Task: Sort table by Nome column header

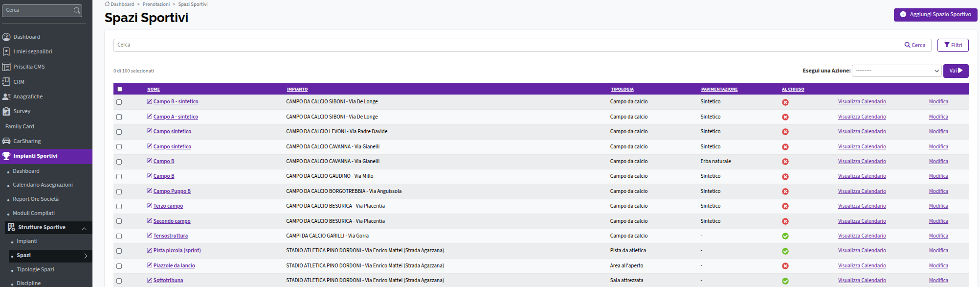Action: (x=154, y=89)
